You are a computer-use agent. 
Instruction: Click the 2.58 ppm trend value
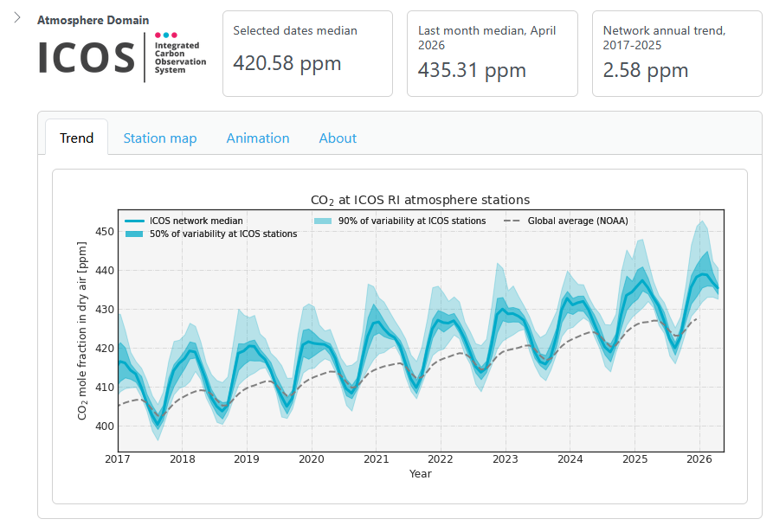[645, 70]
